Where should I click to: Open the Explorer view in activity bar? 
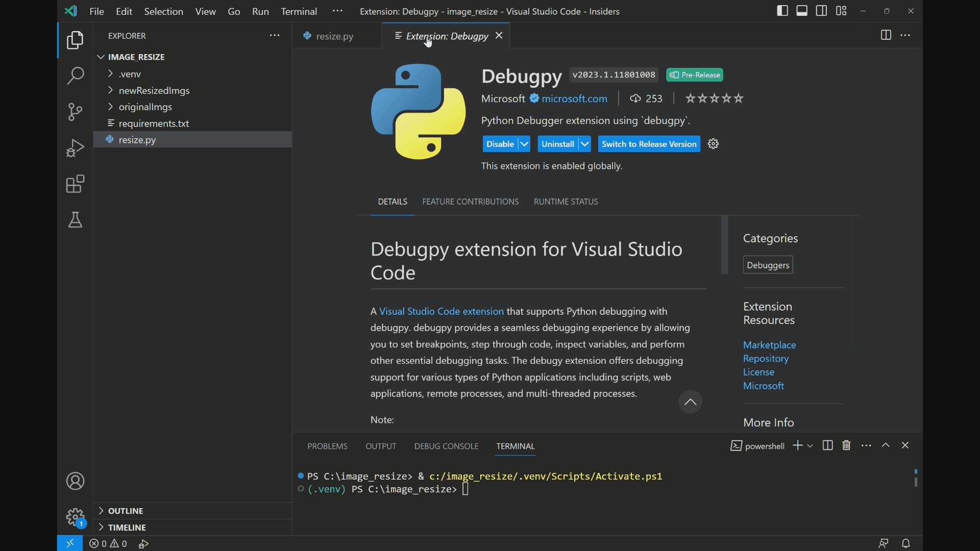tap(75, 40)
